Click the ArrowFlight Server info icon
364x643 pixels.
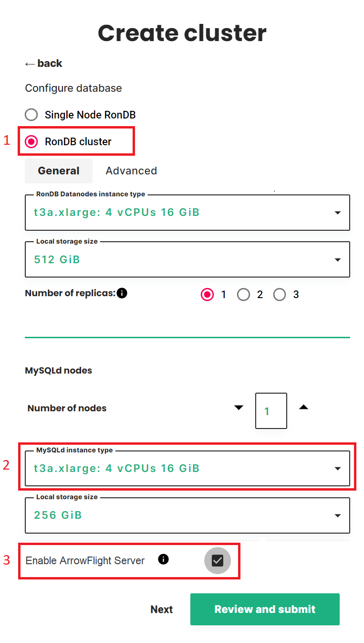(x=163, y=559)
